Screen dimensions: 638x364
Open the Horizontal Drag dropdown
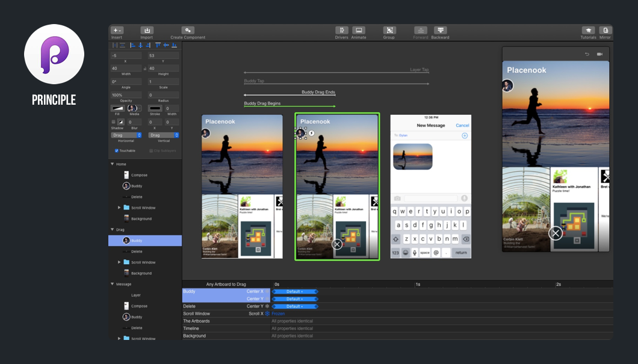click(x=126, y=135)
